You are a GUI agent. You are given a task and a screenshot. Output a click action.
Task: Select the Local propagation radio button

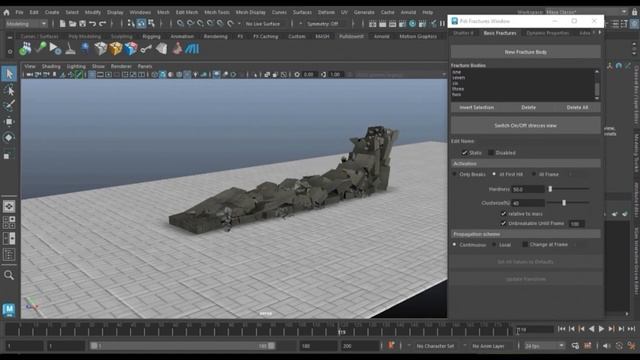pos(494,244)
